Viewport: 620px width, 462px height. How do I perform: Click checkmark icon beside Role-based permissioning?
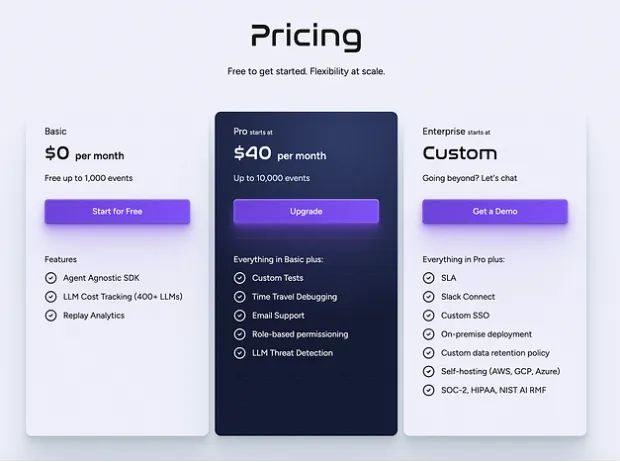point(239,334)
